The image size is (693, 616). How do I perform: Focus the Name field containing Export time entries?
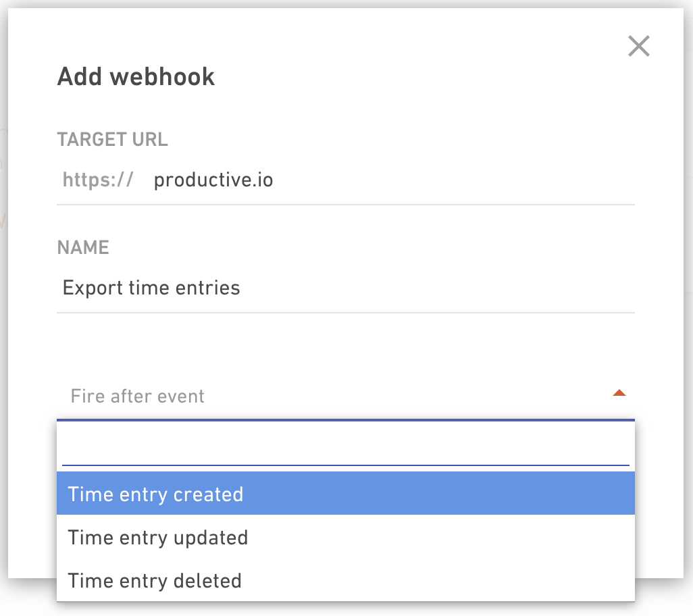tap(346, 288)
